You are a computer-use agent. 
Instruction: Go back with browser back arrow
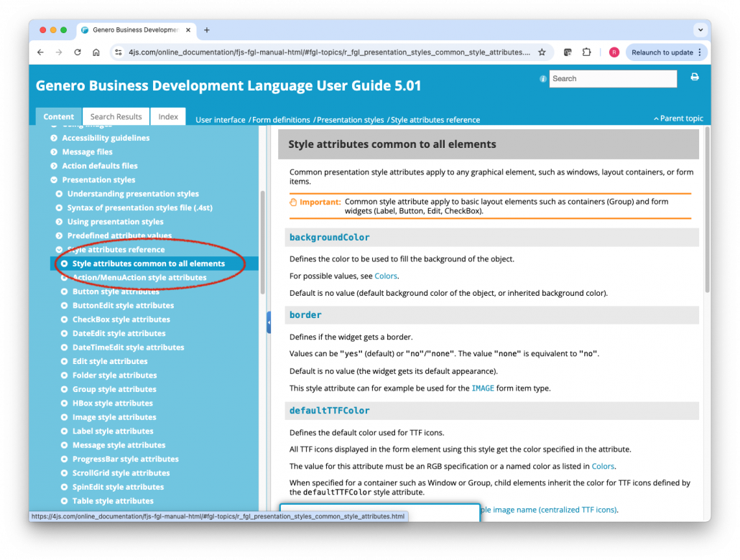coord(40,52)
